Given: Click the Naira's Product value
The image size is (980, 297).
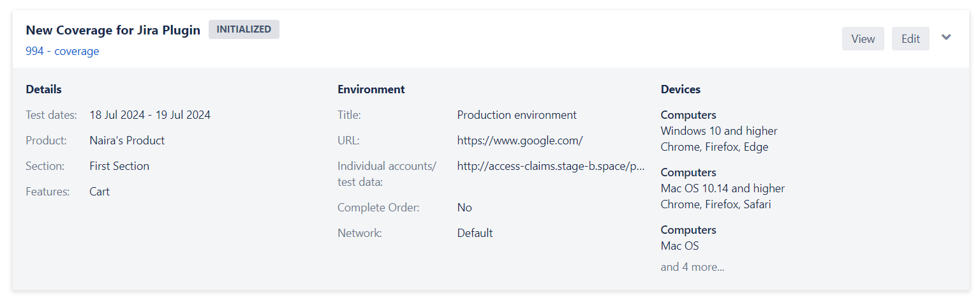Looking at the screenshot, I should pyautogui.click(x=127, y=141).
